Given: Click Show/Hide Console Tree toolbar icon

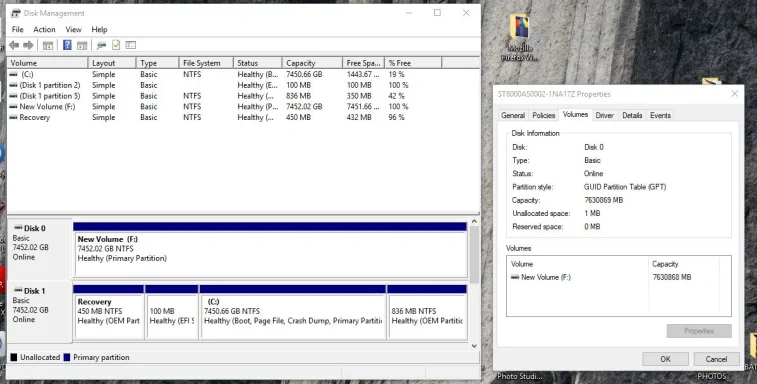Looking at the screenshot, I should click(x=48, y=45).
